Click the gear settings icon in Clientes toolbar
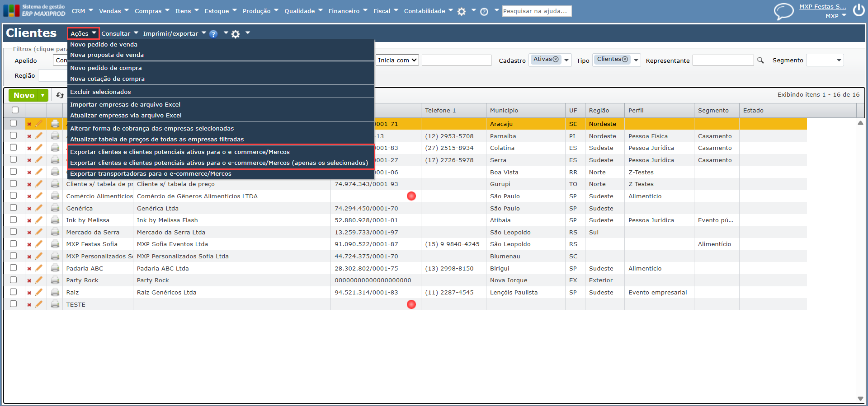 click(x=236, y=34)
